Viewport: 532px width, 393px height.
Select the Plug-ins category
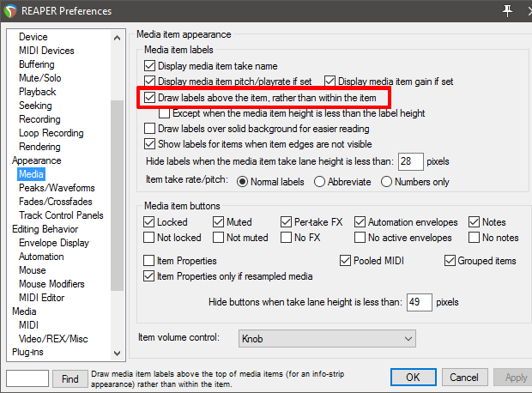[27, 353]
